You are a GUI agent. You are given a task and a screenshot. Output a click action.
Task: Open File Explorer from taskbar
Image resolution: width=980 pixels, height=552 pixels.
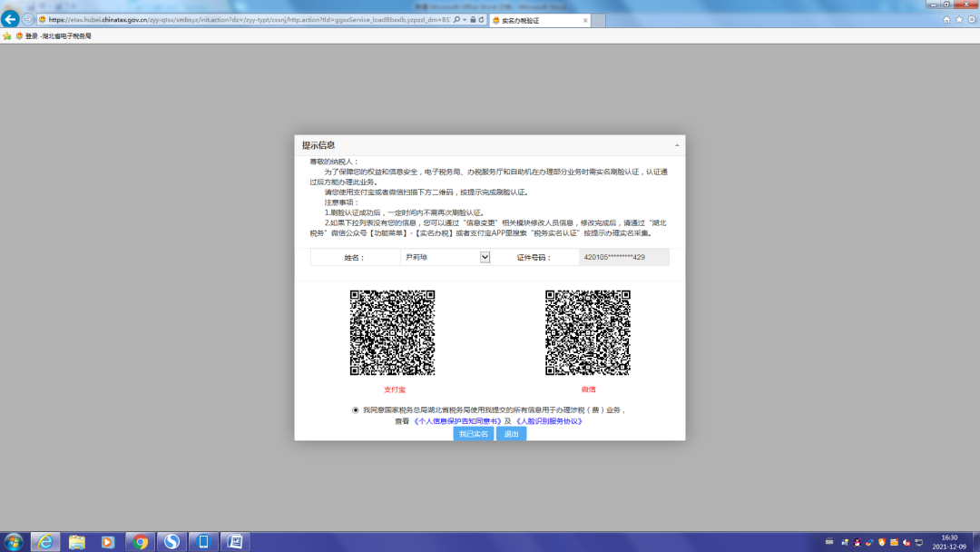77,542
